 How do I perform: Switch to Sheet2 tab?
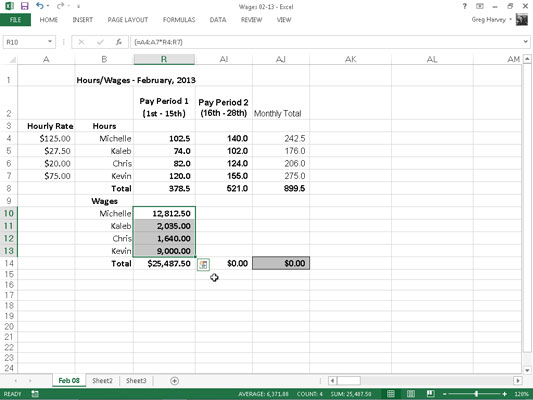(x=102, y=381)
